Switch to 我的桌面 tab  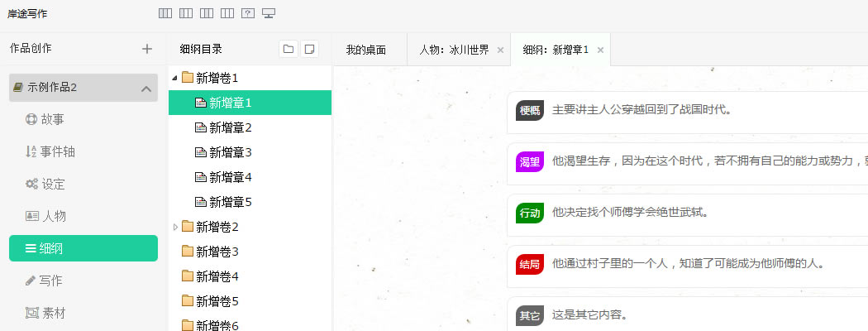(x=366, y=50)
